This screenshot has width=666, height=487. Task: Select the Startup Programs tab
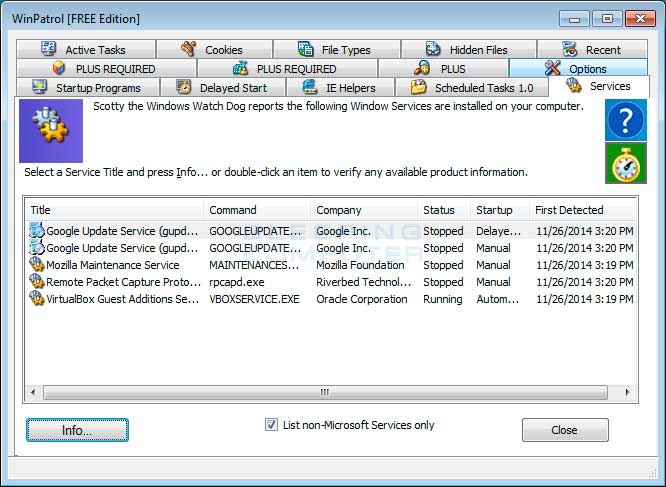click(x=88, y=87)
